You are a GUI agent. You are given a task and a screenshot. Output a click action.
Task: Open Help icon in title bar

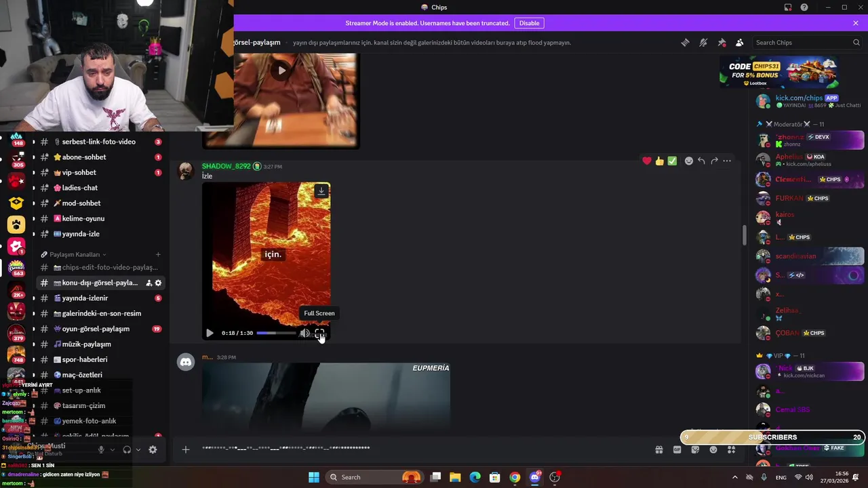tap(804, 7)
